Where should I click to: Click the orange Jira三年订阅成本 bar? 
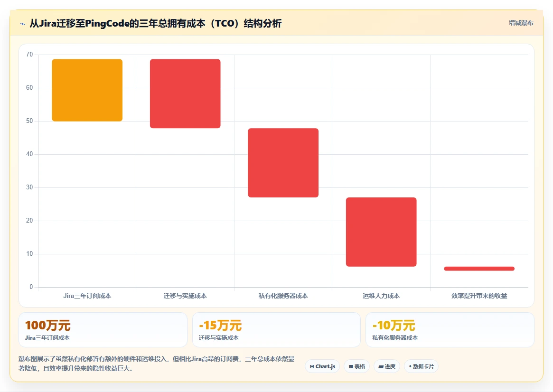pyautogui.click(x=87, y=90)
